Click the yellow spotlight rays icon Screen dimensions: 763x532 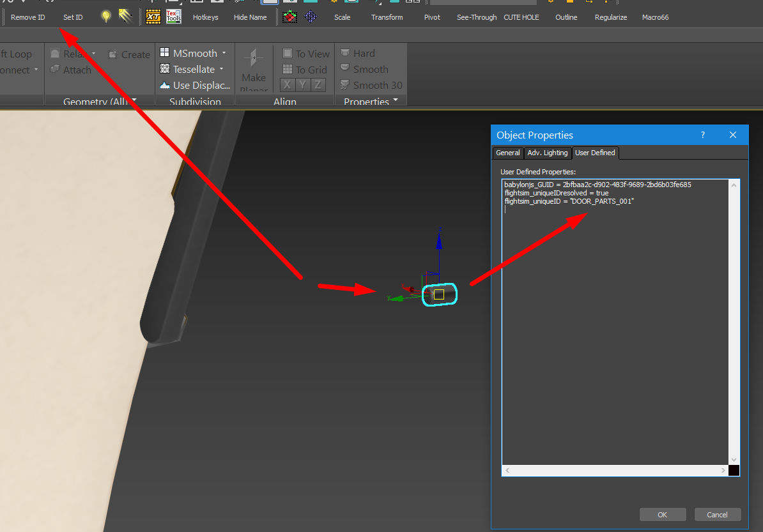125,17
